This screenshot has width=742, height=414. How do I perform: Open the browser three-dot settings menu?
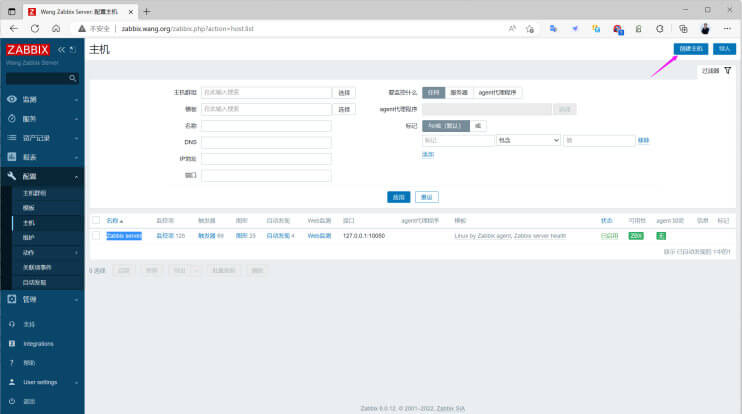pyautogui.click(x=727, y=29)
